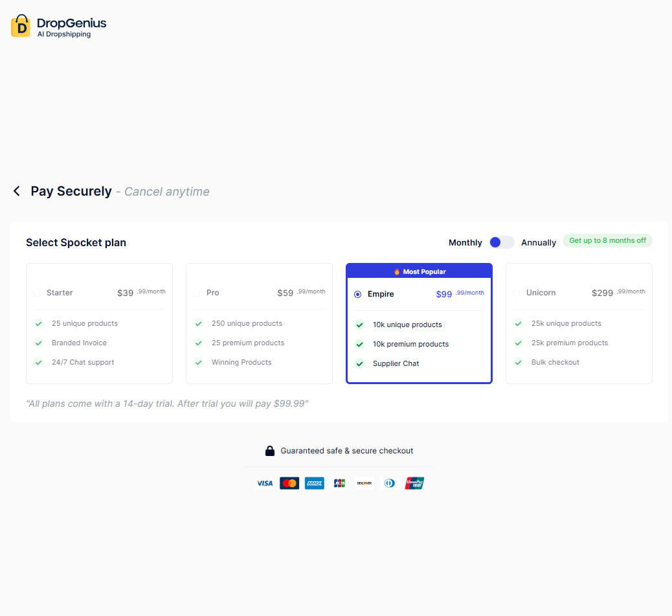Click the padlock secure checkout icon

pyautogui.click(x=270, y=451)
